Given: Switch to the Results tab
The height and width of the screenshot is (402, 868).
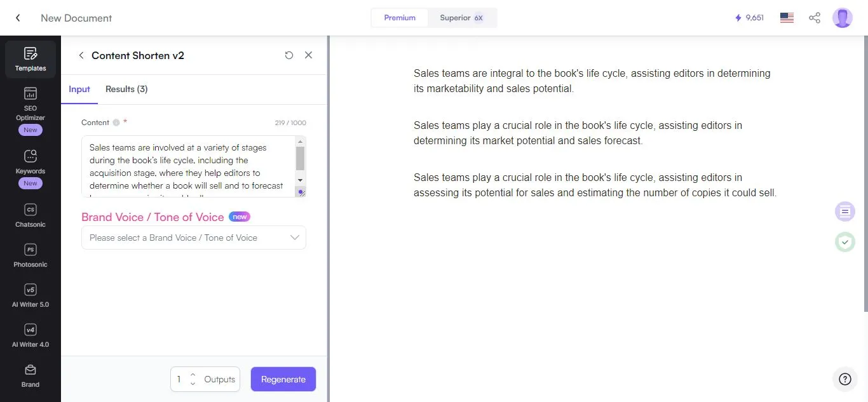Looking at the screenshot, I should 126,89.
